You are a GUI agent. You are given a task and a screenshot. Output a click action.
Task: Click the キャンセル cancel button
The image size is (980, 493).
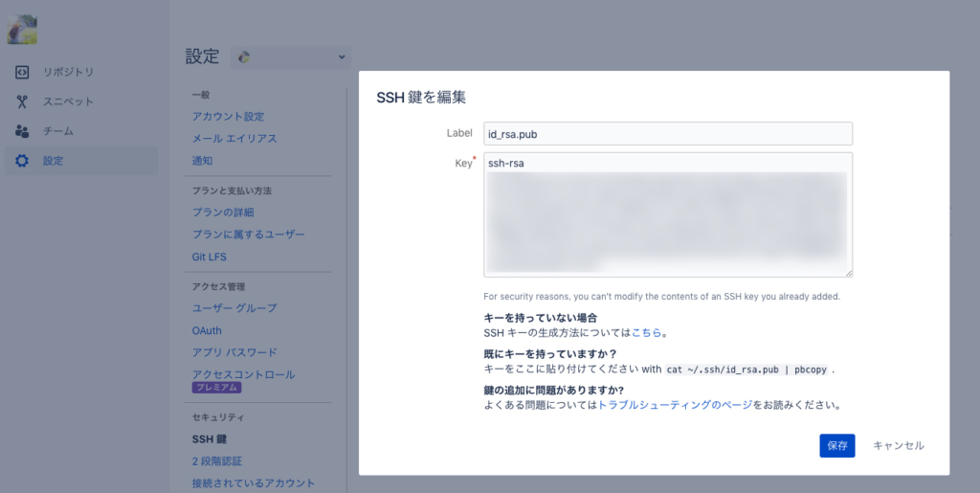[898, 445]
